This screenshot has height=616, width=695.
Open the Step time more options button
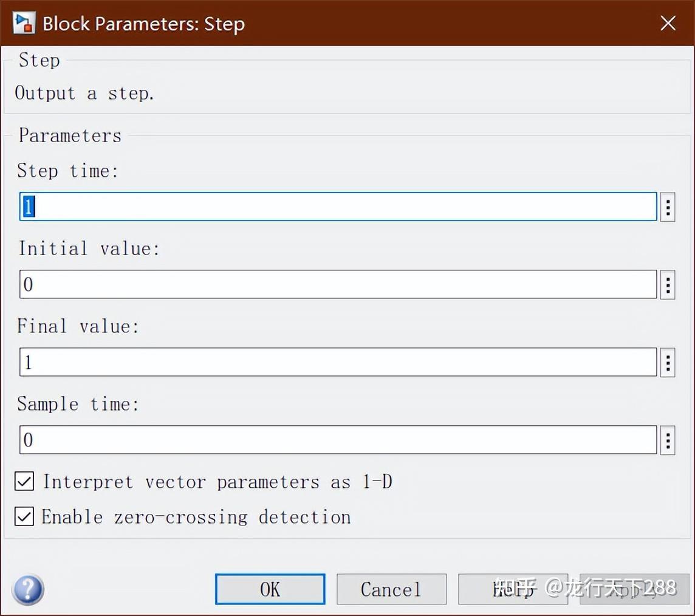(668, 207)
